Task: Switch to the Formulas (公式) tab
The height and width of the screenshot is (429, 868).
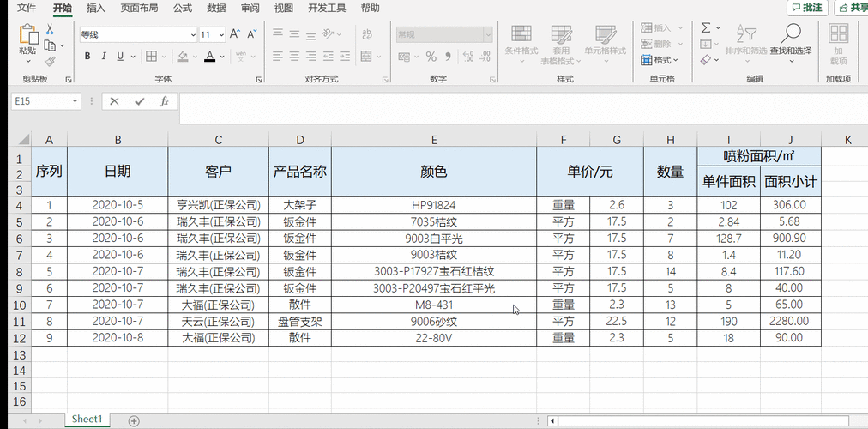Action: (182, 8)
